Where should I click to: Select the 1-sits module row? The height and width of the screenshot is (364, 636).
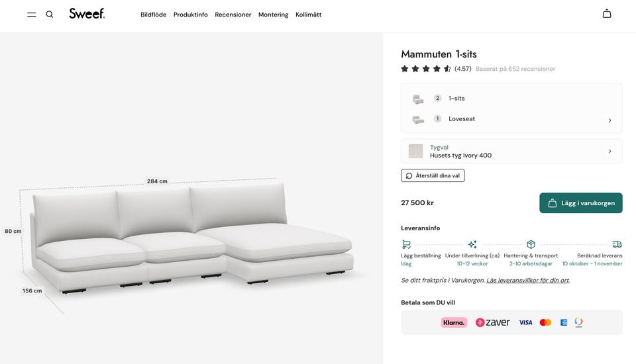(456, 98)
